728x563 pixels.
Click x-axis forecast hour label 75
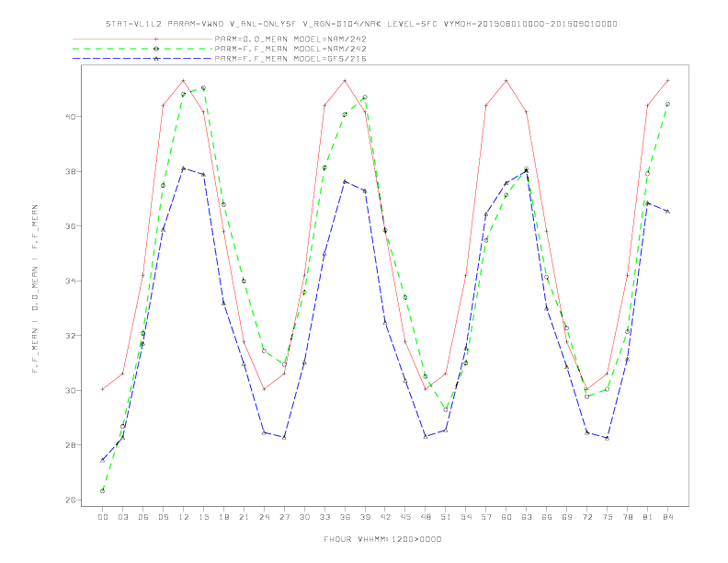[x=608, y=517]
